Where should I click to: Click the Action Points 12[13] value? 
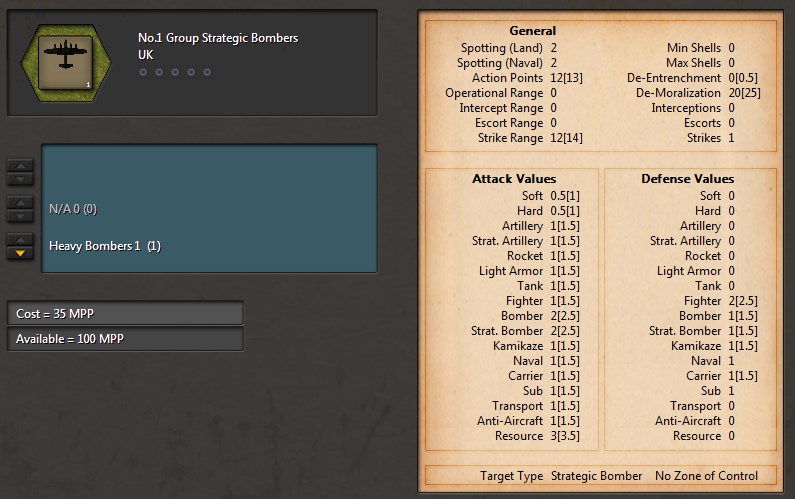[x=566, y=78]
